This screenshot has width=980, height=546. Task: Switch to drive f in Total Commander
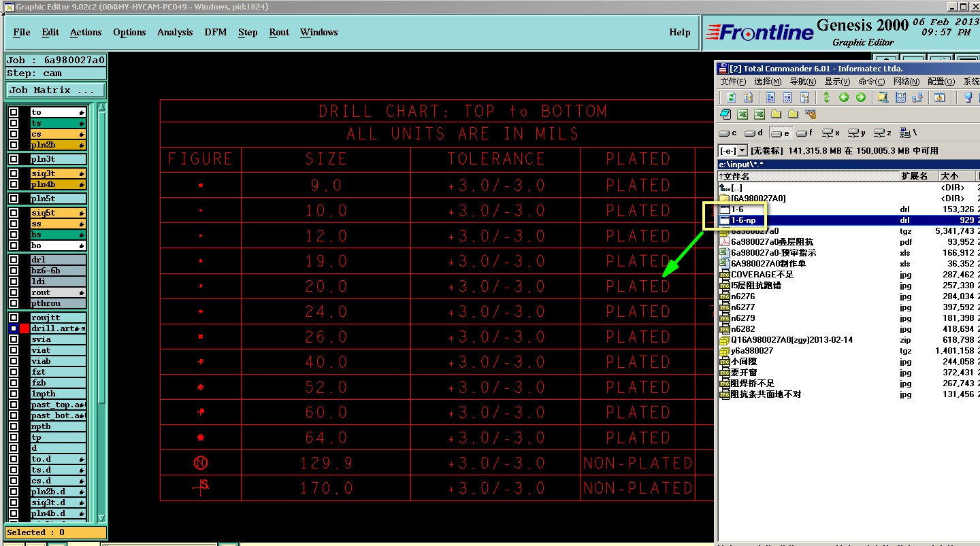(x=806, y=133)
